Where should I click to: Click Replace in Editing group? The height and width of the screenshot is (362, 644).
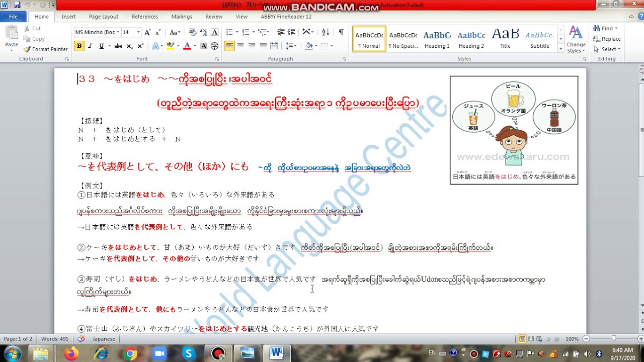607,39
